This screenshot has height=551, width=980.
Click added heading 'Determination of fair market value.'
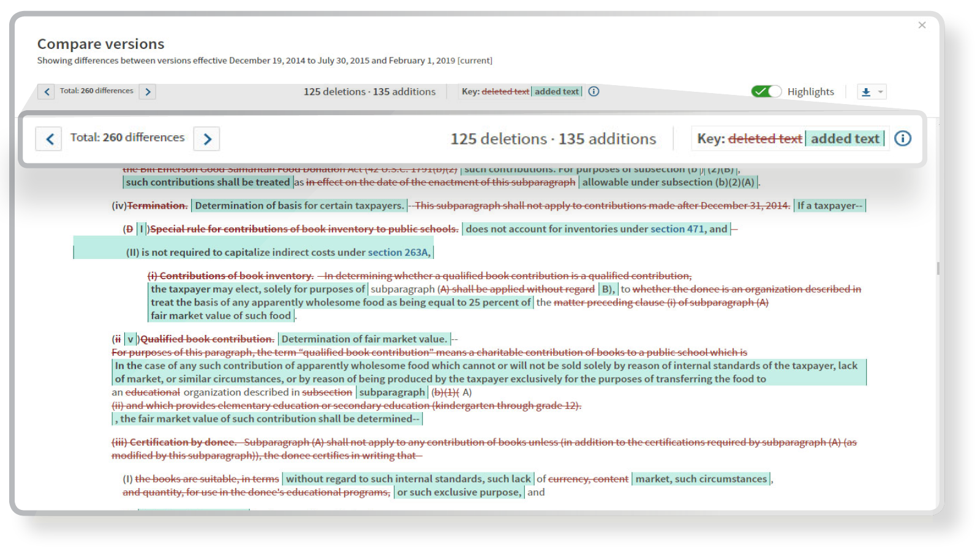click(x=364, y=339)
